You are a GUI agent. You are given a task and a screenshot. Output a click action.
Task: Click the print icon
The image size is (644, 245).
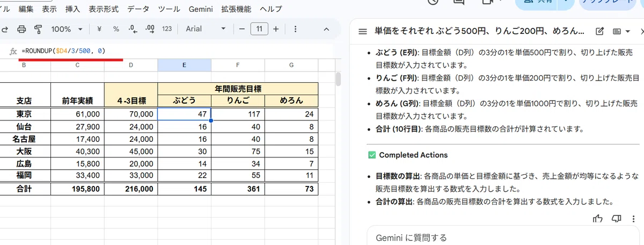pos(21,29)
